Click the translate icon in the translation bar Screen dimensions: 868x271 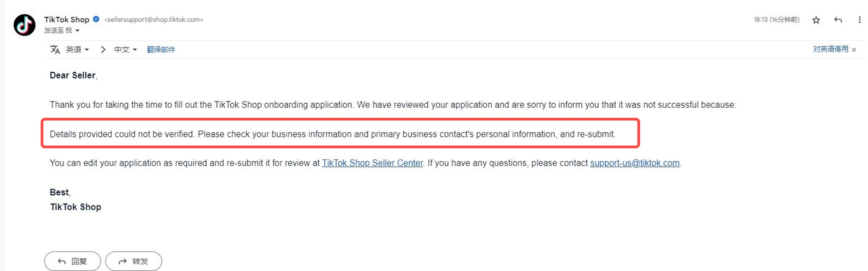point(55,49)
